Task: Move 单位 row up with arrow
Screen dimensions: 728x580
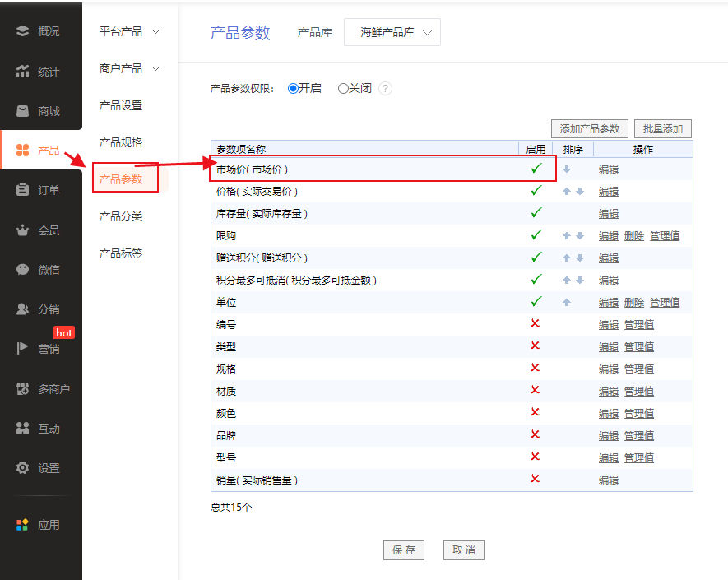Action: point(567,302)
